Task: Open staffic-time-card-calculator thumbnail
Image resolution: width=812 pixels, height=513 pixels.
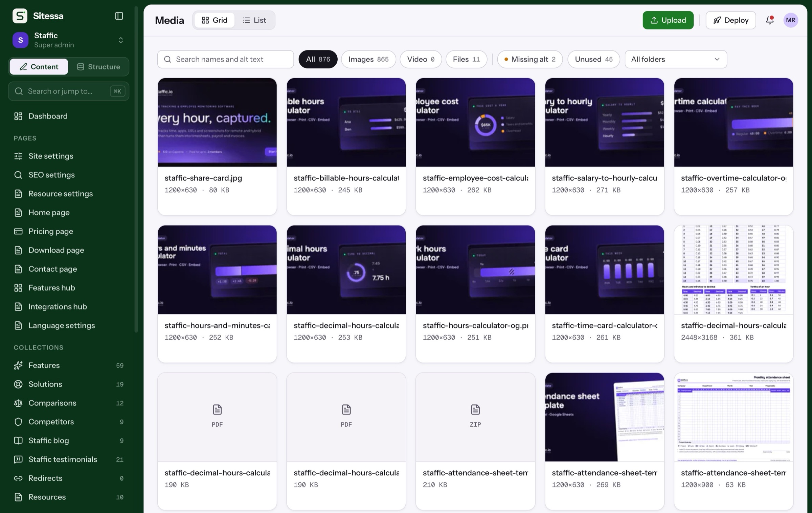Action: point(604,270)
